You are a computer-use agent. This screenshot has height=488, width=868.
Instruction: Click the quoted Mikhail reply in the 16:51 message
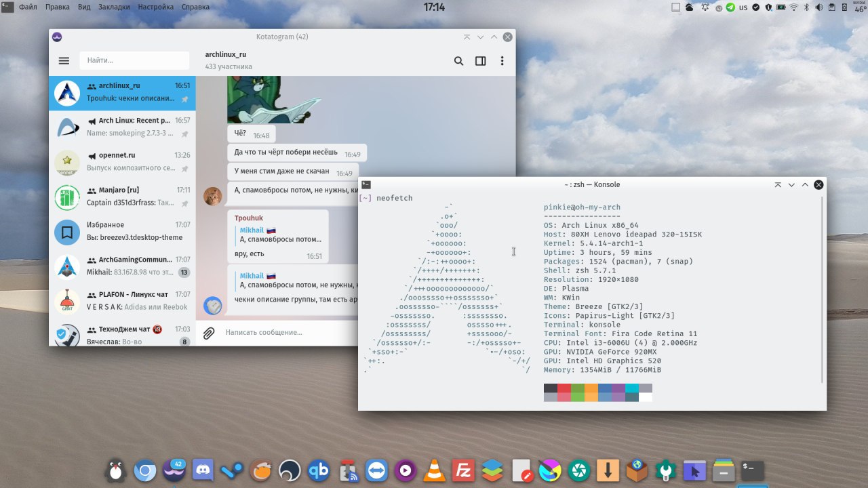[x=280, y=235]
